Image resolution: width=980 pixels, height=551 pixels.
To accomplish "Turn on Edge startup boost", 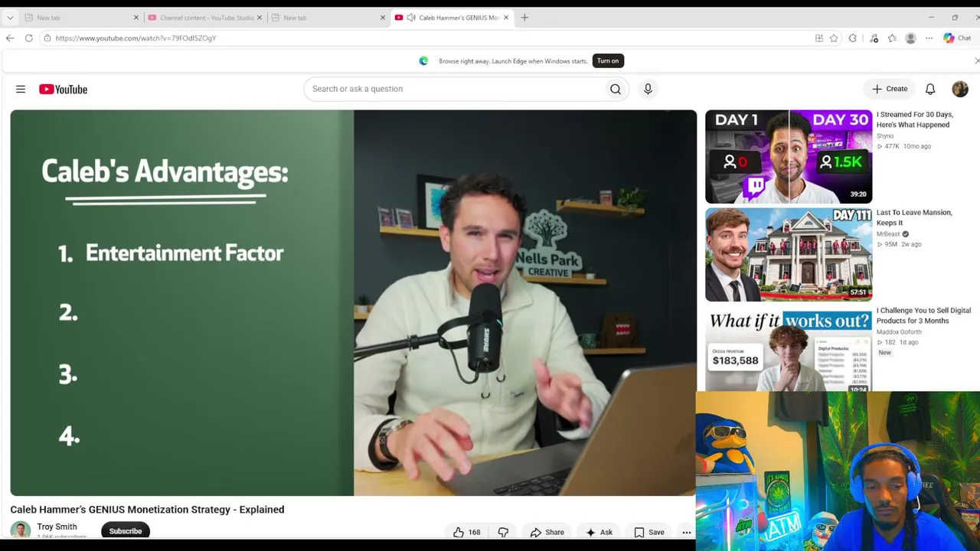I will pos(608,60).
